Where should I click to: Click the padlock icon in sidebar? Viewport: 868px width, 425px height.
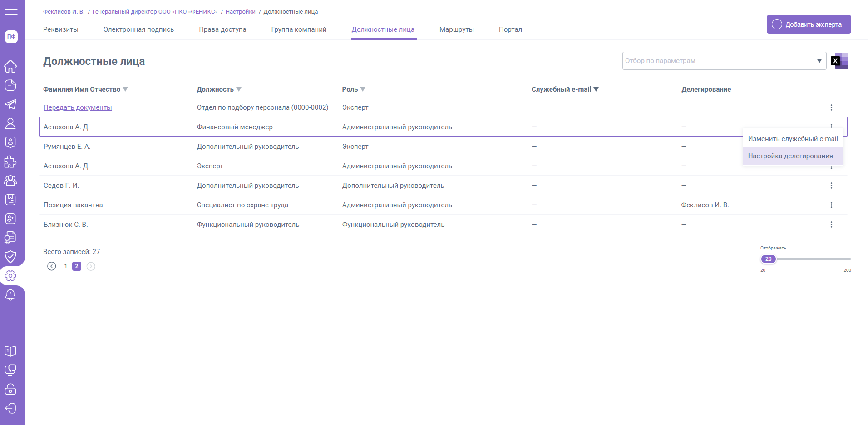coord(10,389)
